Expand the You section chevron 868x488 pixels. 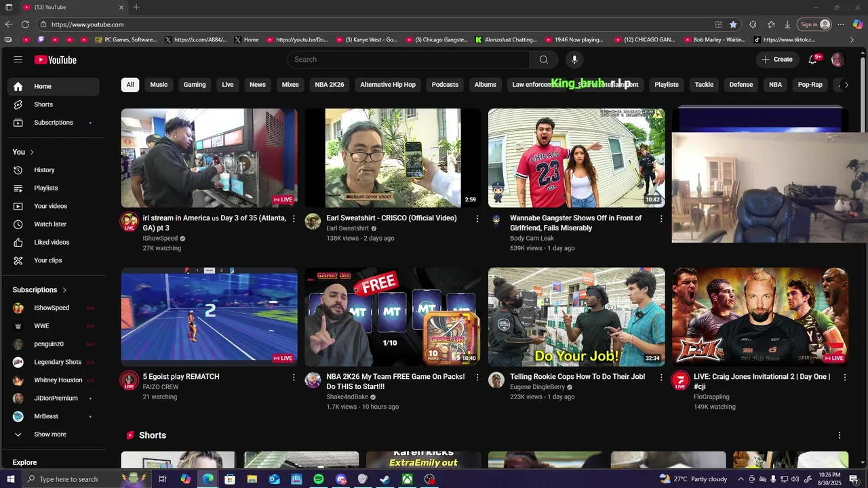(x=32, y=152)
